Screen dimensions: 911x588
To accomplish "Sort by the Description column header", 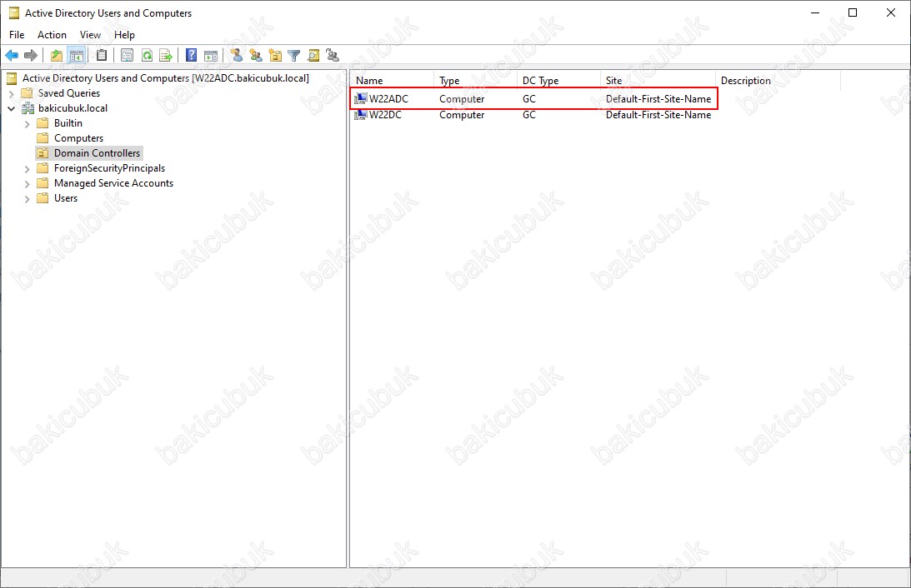I will [778, 81].
